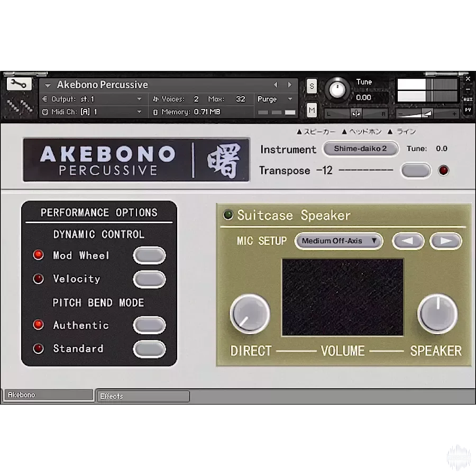The image size is (476, 476).
Task: Select Standard pitch bend mode button
Action: pyautogui.click(x=149, y=349)
